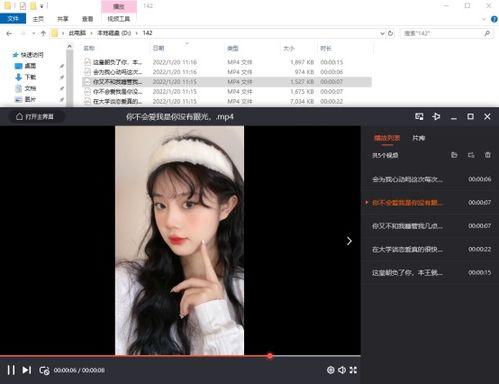
Task: Click the 142 folder breadcrumb
Action: (x=147, y=33)
